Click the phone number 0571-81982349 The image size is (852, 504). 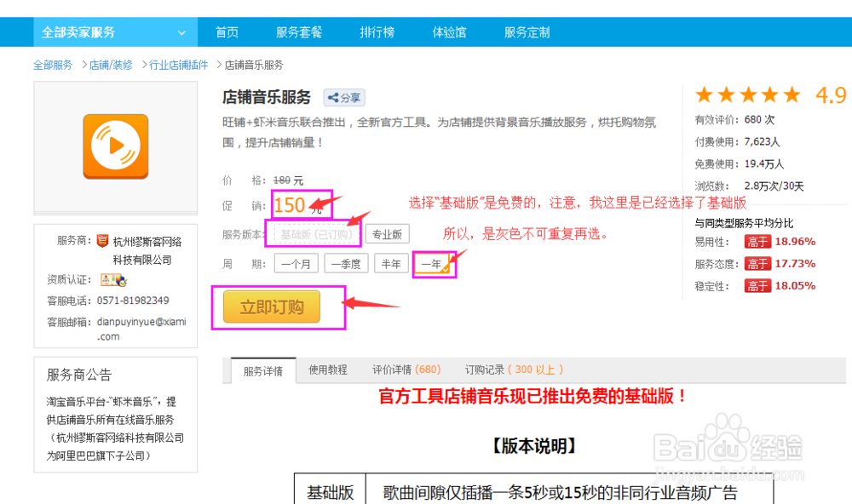pos(133,301)
